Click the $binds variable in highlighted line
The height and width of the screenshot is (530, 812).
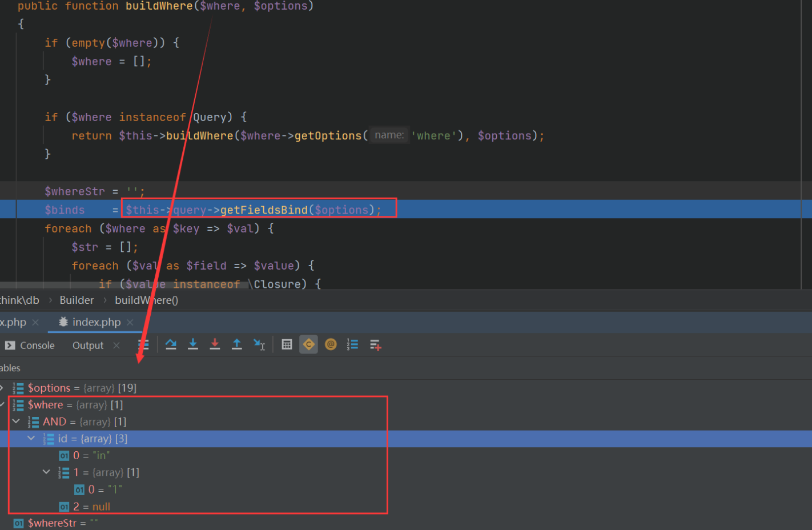(x=65, y=210)
